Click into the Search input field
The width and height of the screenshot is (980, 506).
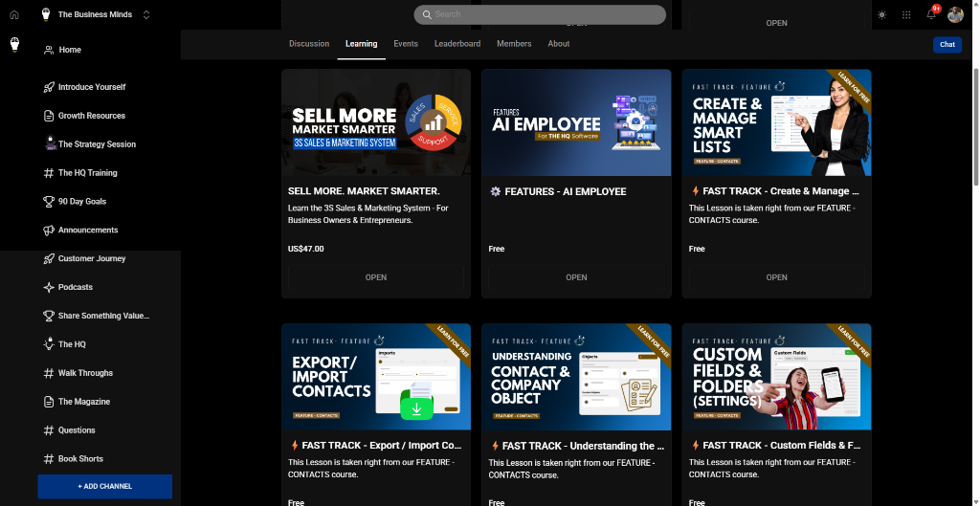click(540, 14)
